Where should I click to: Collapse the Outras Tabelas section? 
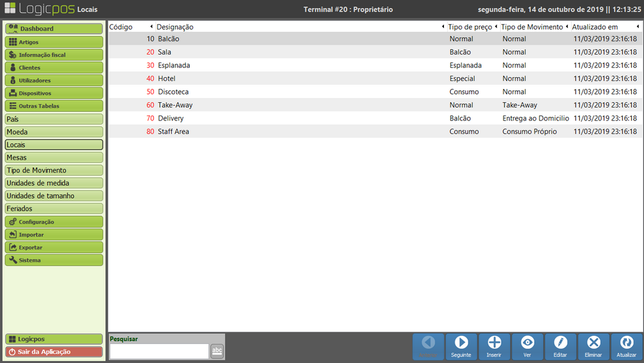pos(54,106)
